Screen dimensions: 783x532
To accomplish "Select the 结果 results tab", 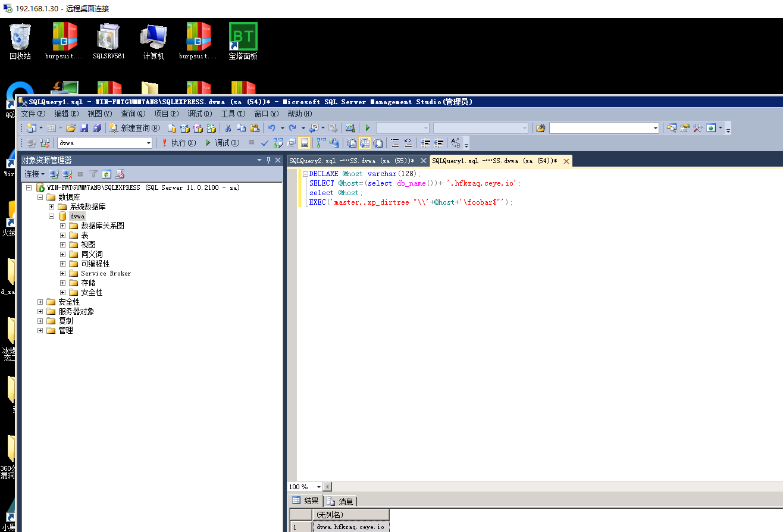I will click(306, 501).
